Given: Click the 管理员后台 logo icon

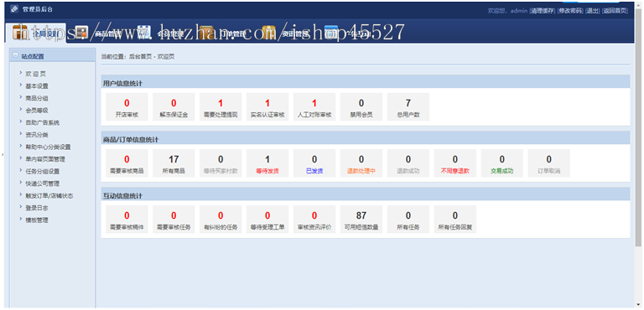Looking at the screenshot, I should pyautogui.click(x=14, y=8).
